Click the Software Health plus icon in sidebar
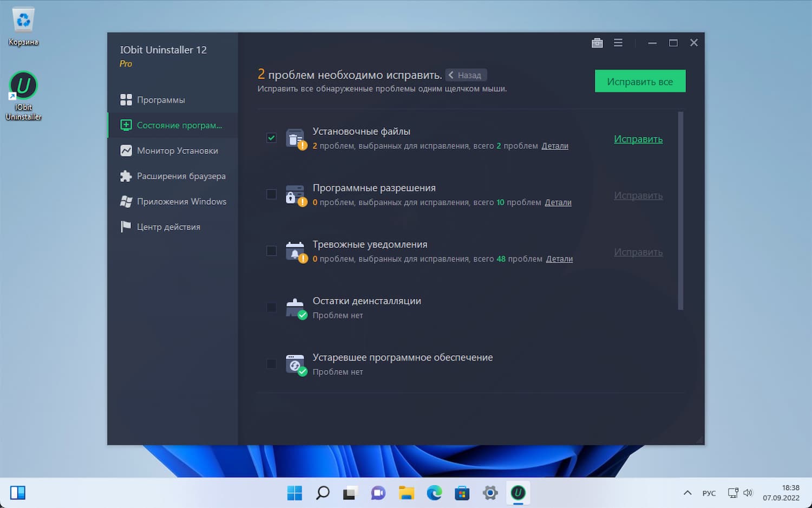Viewport: 812px width, 508px height. (126, 125)
